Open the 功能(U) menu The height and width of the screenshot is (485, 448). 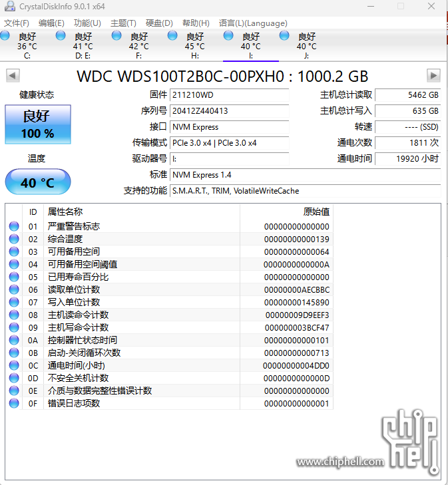pyautogui.click(x=87, y=23)
